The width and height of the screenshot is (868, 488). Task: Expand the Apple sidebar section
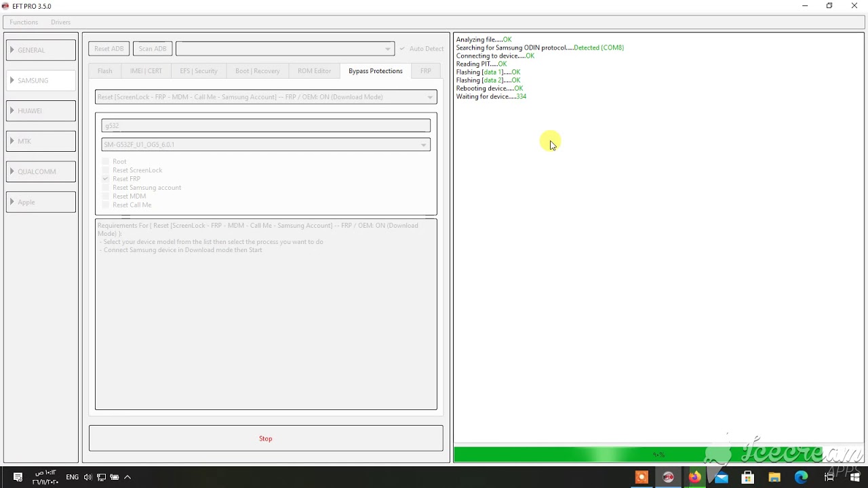41,202
